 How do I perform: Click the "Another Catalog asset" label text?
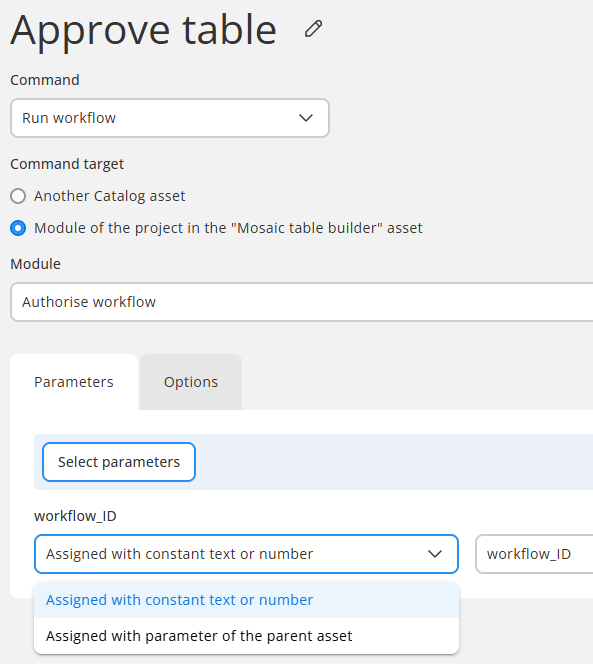click(110, 196)
